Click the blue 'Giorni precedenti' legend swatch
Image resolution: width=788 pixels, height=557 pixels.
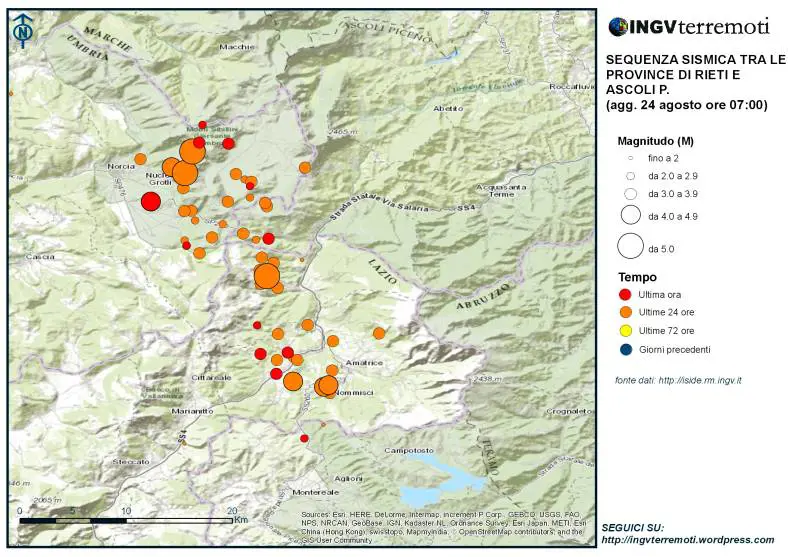(626, 349)
